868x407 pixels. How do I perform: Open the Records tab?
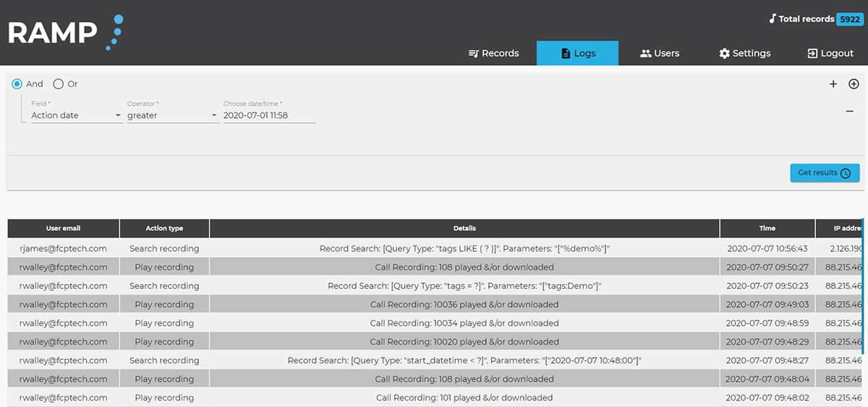coord(493,53)
